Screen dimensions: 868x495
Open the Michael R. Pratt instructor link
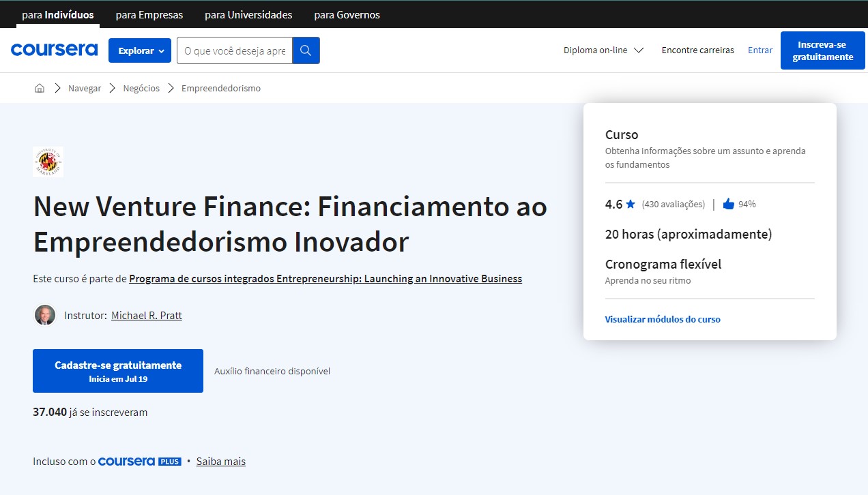pyautogui.click(x=147, y=315)
